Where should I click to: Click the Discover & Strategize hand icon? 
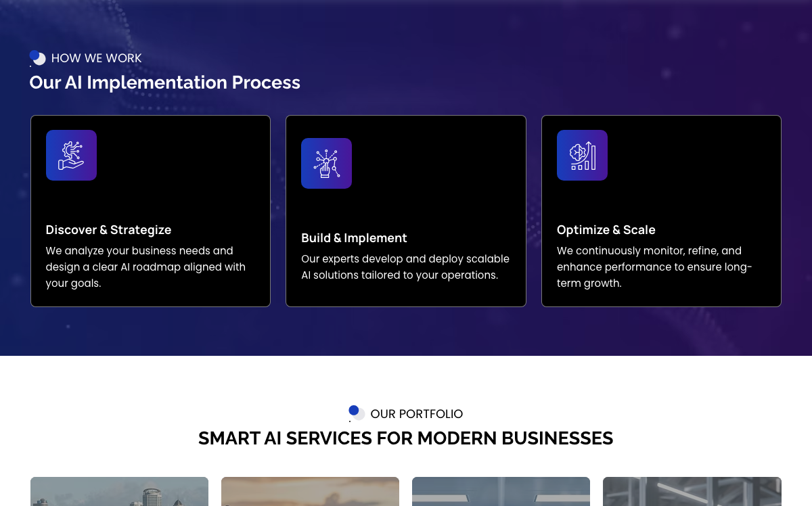point(71,155)
